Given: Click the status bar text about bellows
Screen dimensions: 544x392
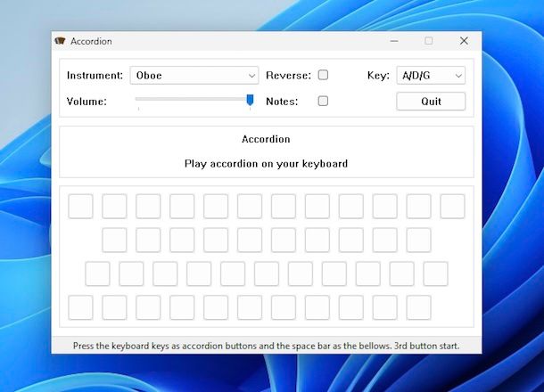Looking at the screenshot, I should point(266,346).
